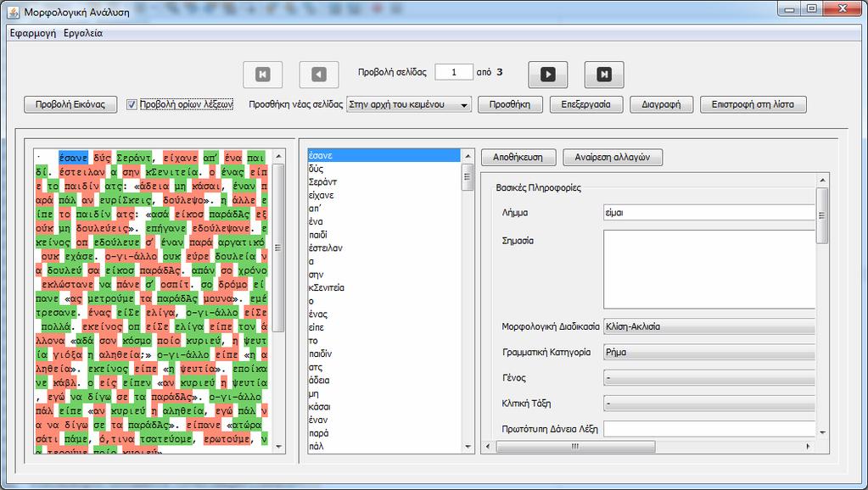Click the word 'κΣενιτεία' in the text panel
Screen dimensions: 868x490
coord(172,172)
